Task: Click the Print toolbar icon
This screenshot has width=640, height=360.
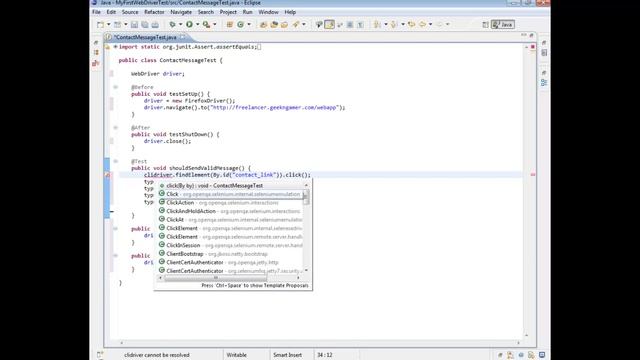Action: (155, 24)
